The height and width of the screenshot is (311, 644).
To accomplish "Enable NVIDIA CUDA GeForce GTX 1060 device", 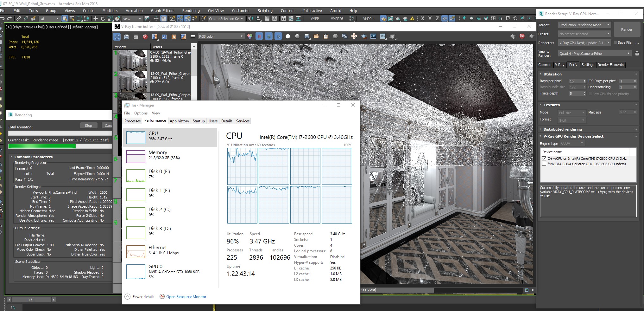I will pyautogui.click(x=544, y=164).
